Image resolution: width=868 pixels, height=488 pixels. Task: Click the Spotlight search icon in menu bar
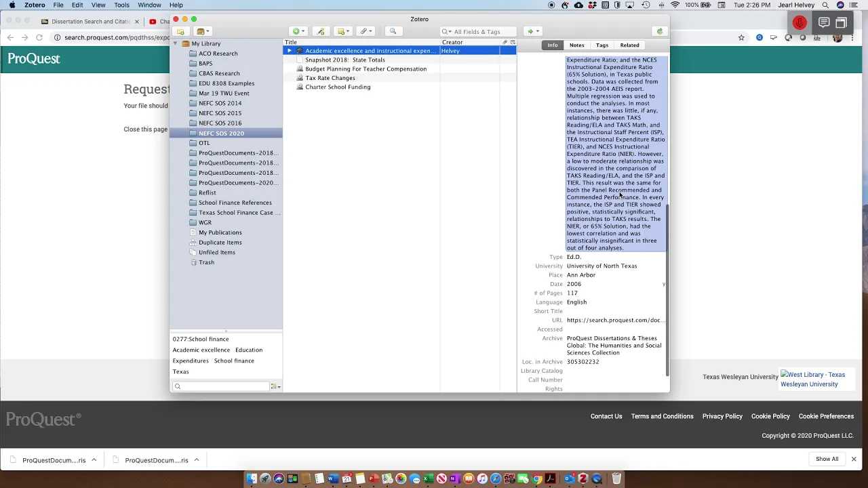825,5
